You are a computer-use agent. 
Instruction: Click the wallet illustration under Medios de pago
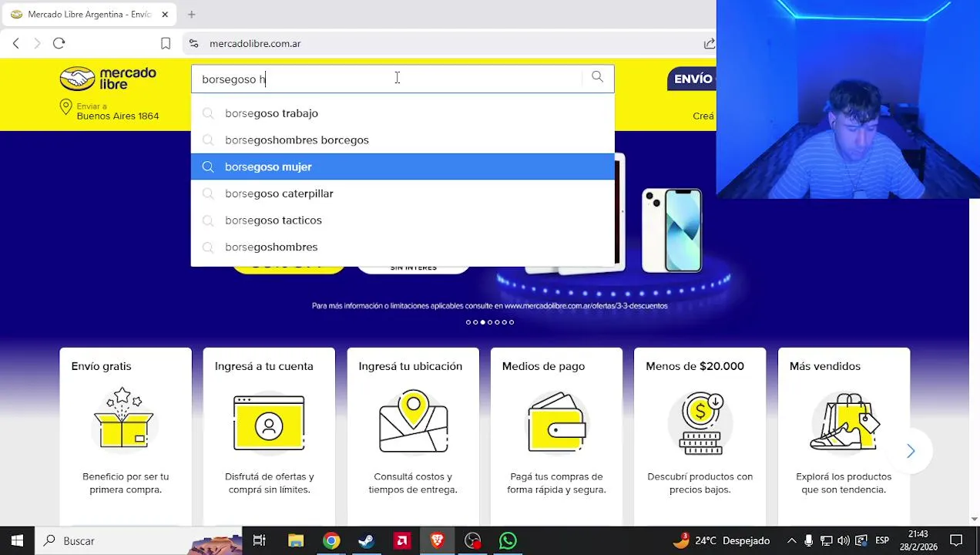point(556,422)
